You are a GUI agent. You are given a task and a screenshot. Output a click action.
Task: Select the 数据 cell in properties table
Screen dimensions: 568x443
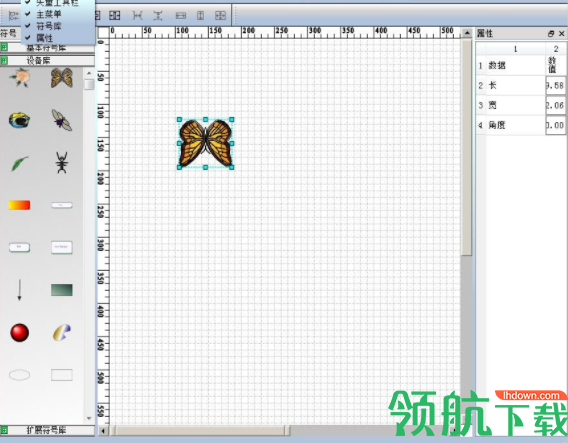[515, 66]
